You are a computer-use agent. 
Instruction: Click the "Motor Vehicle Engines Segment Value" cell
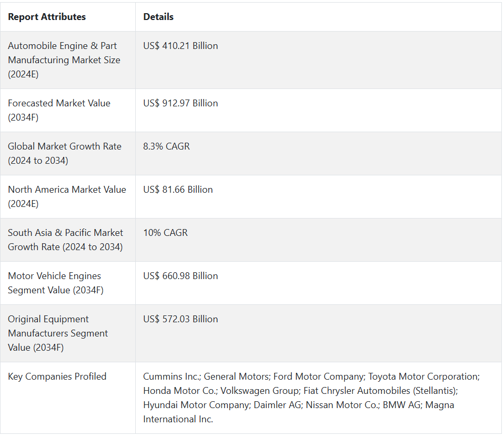55,283
